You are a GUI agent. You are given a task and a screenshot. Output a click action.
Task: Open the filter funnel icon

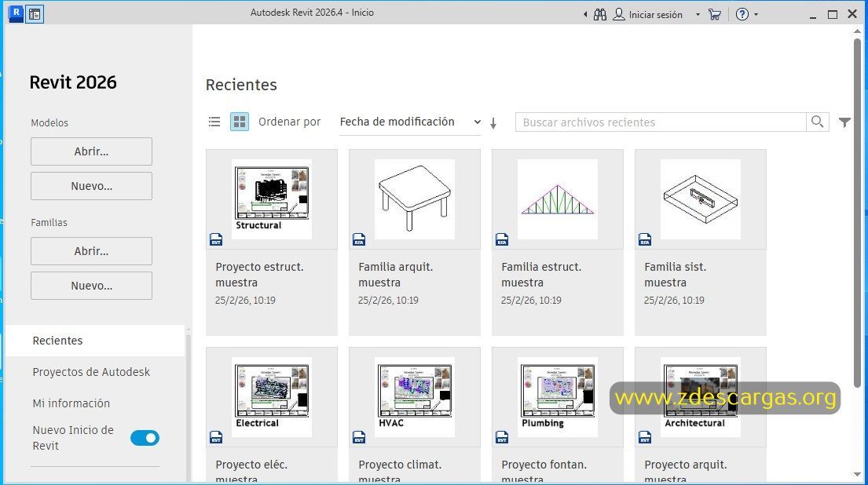click(x=844, y=122)
